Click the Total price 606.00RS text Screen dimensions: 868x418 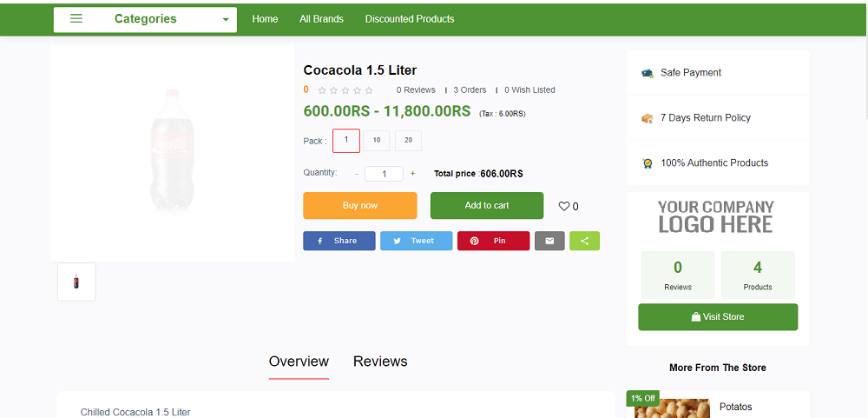478,174
